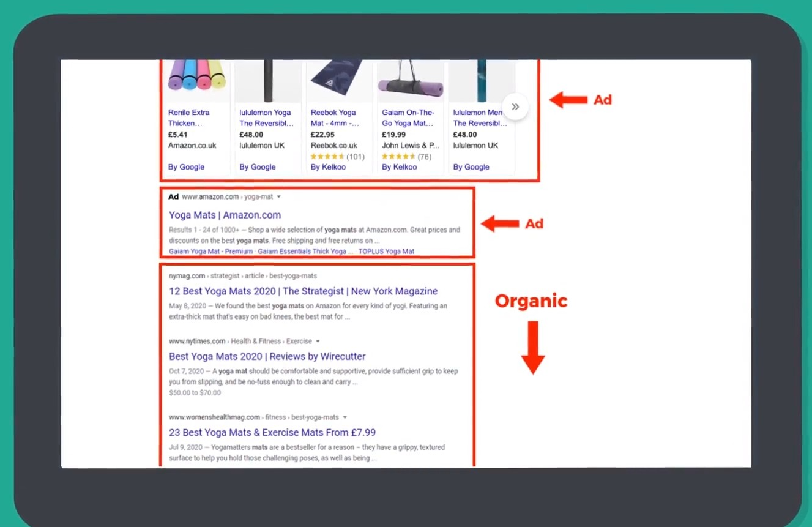Open Gaiam On-The-Go Yoga Mat link

click(x=408, y=118)
